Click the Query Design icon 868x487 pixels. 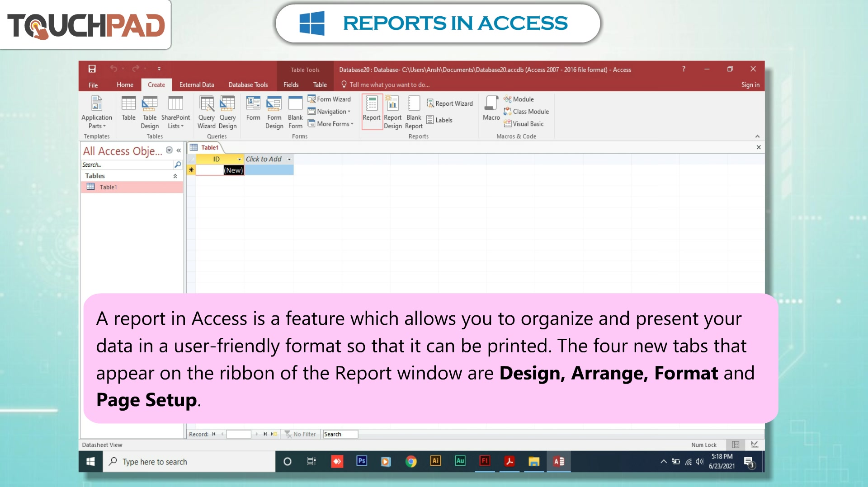(227, 112)
